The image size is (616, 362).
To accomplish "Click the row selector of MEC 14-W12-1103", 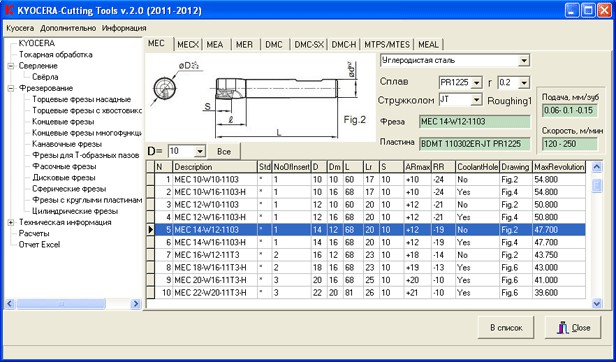I will tap(150, 230).
